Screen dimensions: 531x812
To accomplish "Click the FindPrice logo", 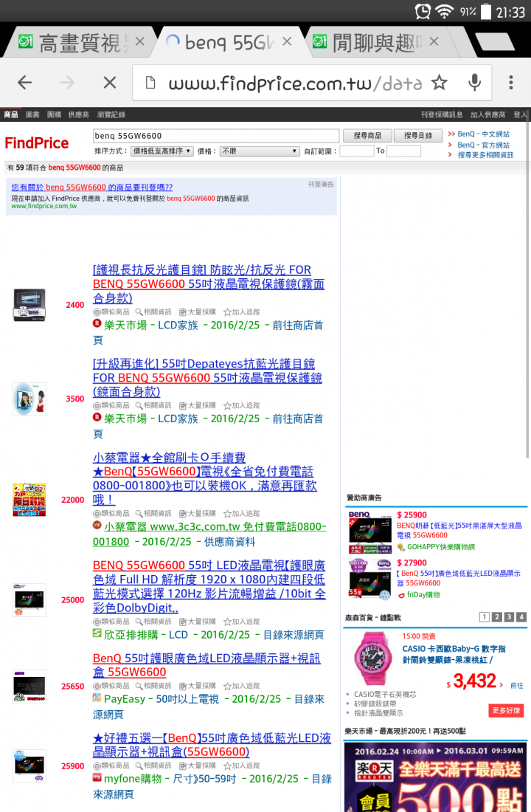I will pos(37,143).
